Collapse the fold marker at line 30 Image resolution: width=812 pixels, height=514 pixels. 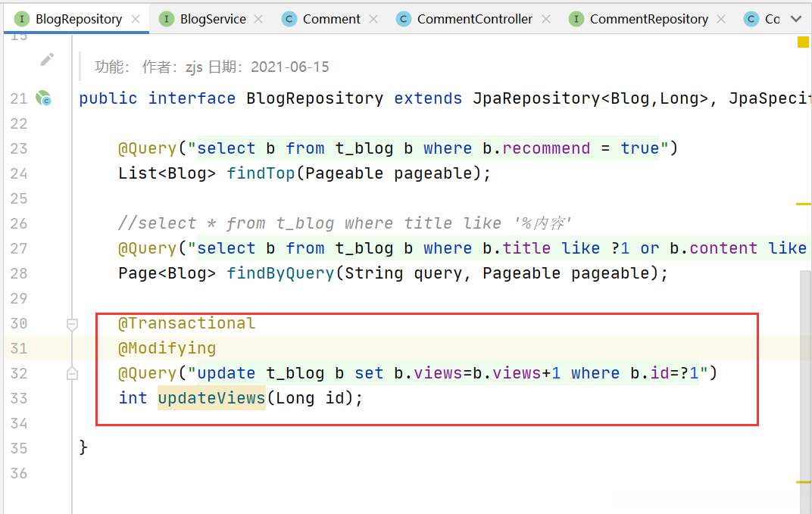click(73, 325)
